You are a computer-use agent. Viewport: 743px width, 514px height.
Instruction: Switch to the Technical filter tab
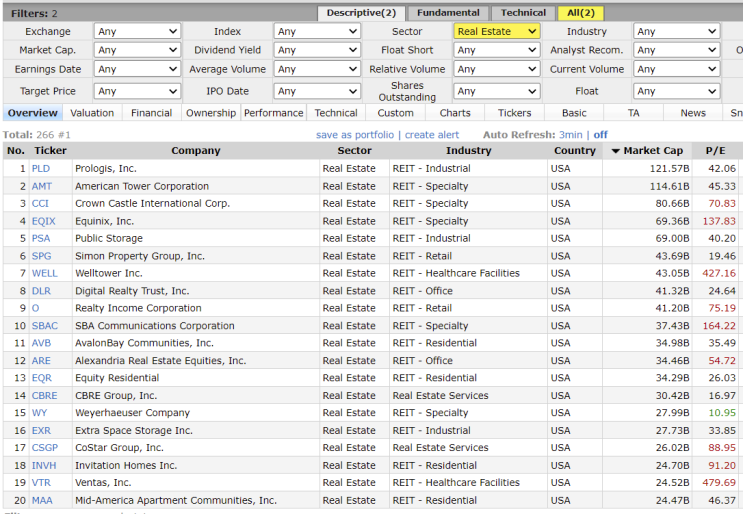523,13
